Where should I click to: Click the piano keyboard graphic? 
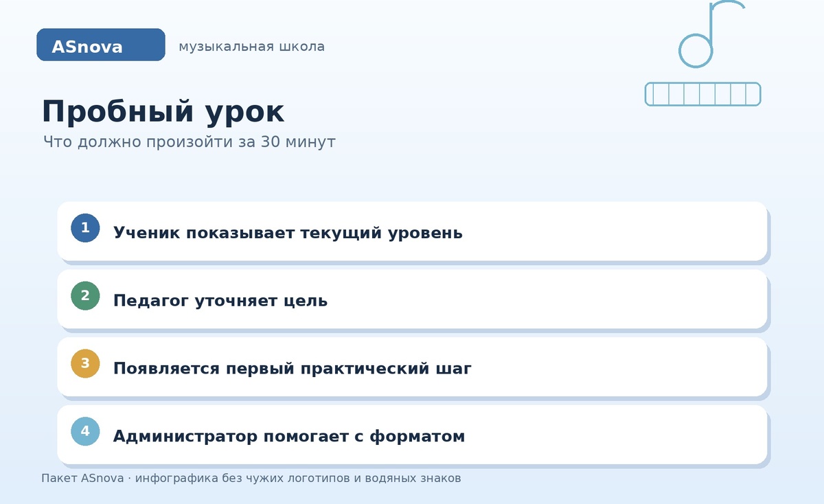[703, 94]
